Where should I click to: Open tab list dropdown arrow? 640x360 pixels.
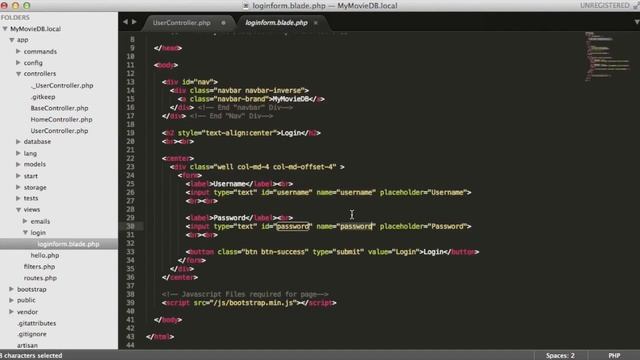click(x=636, y=22)
